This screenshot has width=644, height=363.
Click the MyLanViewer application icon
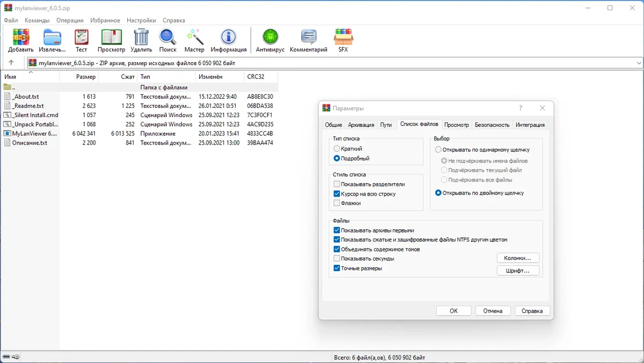8,133
